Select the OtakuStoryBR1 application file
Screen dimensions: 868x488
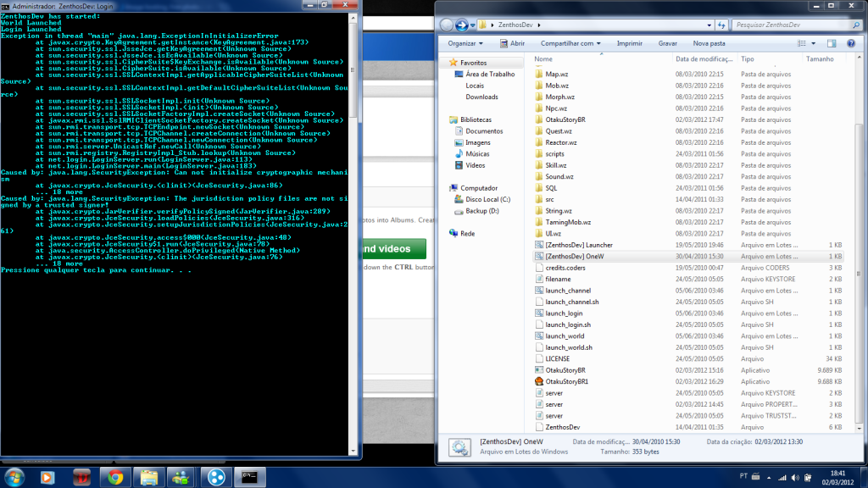pyautogui.click(x=565, y=381)
